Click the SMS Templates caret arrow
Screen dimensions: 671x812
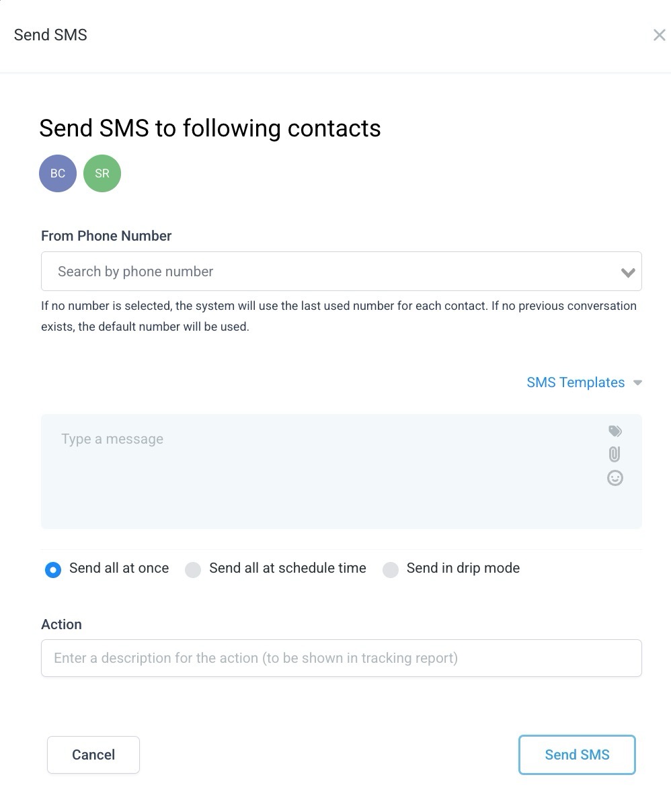tap(637, 383)
